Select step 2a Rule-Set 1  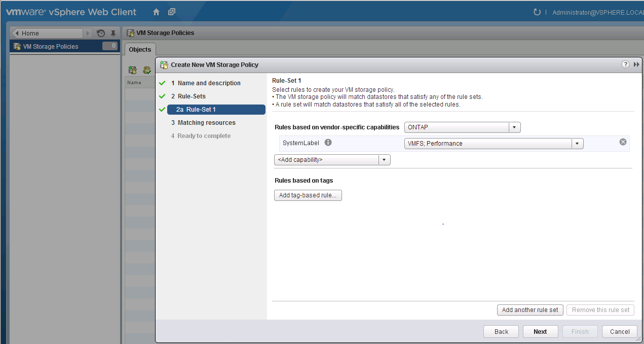(x=216, y=110)
